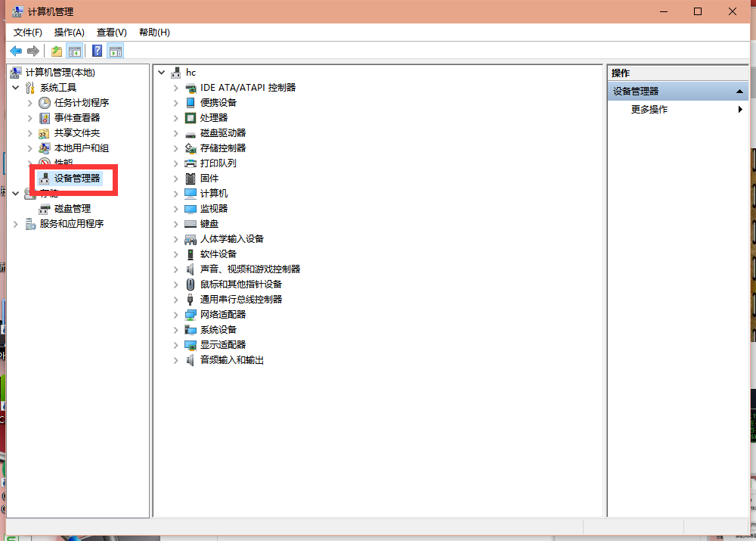Expand the 通用串行总线控制器 node
Viewport: 756px width, 541px height.
(176, 299)
